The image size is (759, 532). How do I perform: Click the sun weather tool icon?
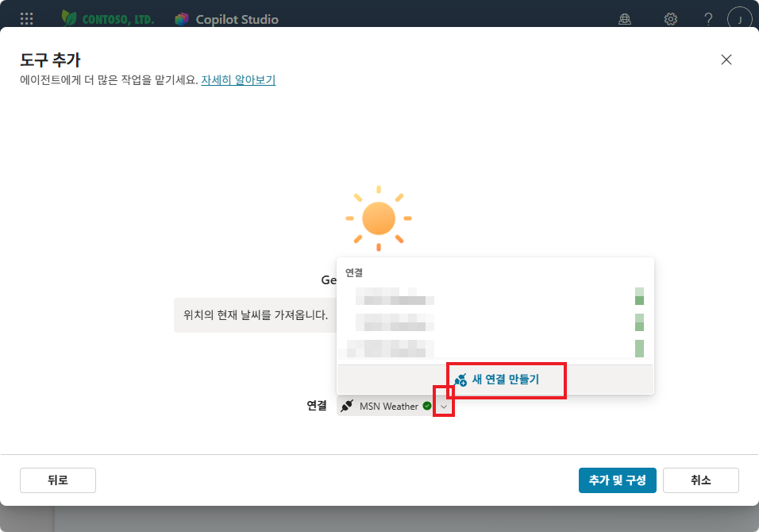[379, 218]
